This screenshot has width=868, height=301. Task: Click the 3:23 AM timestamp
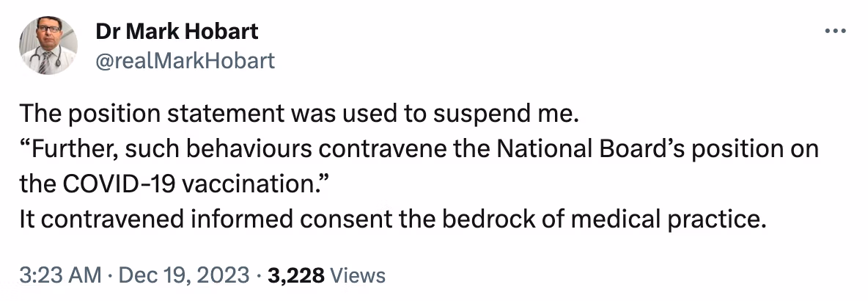coord(60,275)
